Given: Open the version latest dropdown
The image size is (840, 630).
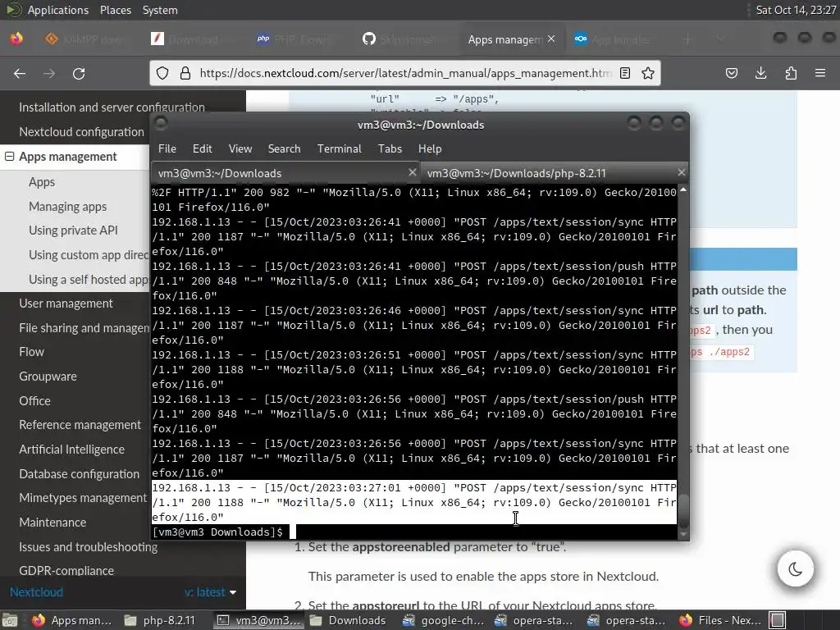Looking at the screenshot, I should [x=210, y=592].
